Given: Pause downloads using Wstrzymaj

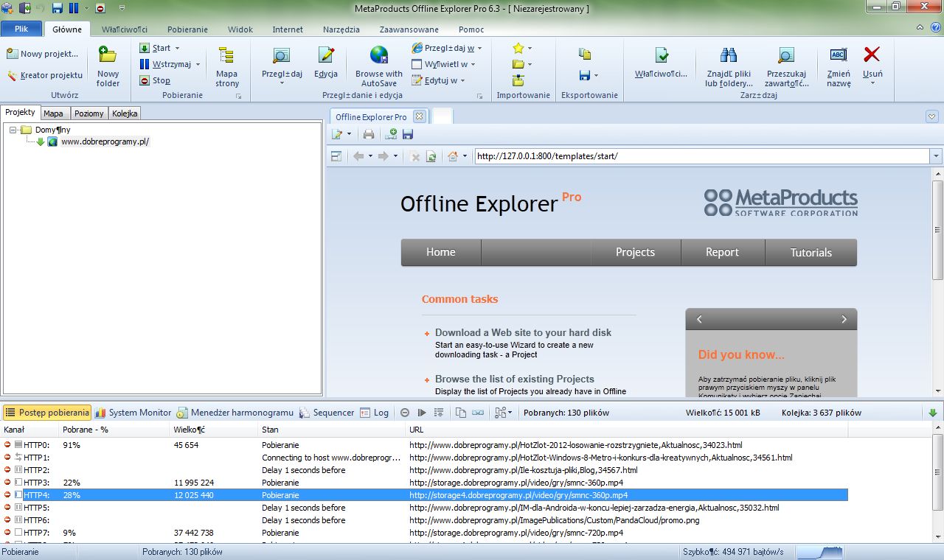Looking at the screenshot, I should pyautogui.click(x=166, y=64).
